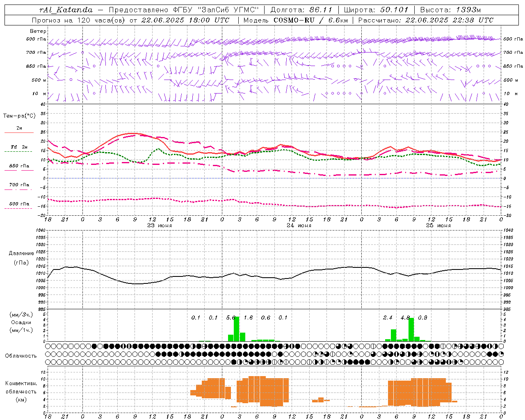
Task: Select the 850 гПа temperature legend entry
Action: (19, 166)
